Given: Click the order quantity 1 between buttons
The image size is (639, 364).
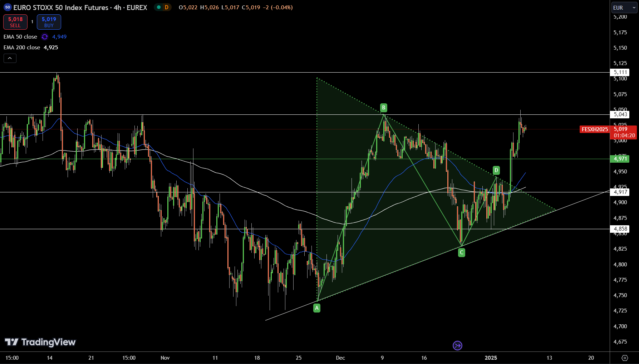Looking at the screenshot, I should [x=32, y=22].
